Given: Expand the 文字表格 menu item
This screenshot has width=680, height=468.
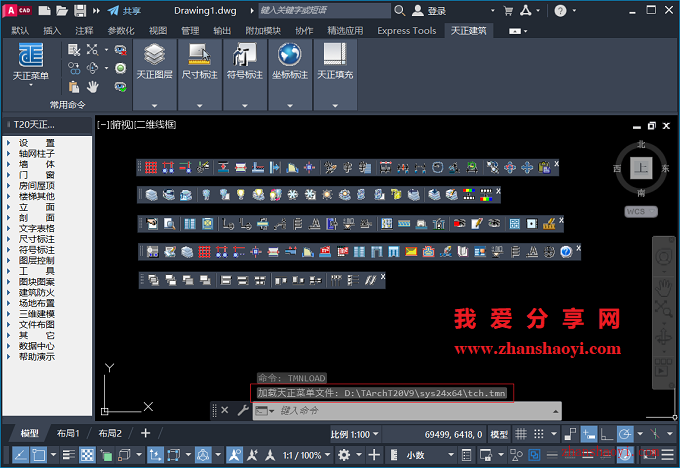Looking at the screenshot, I should click(x=37, y=228).
